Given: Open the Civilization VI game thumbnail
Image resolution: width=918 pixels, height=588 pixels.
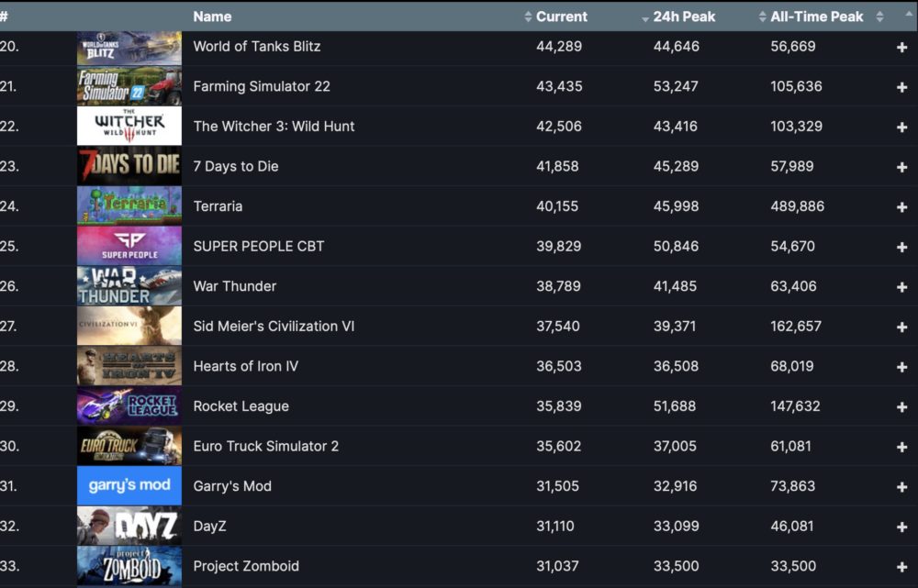Looking at the screenshot, I should [x=129, y=326].
